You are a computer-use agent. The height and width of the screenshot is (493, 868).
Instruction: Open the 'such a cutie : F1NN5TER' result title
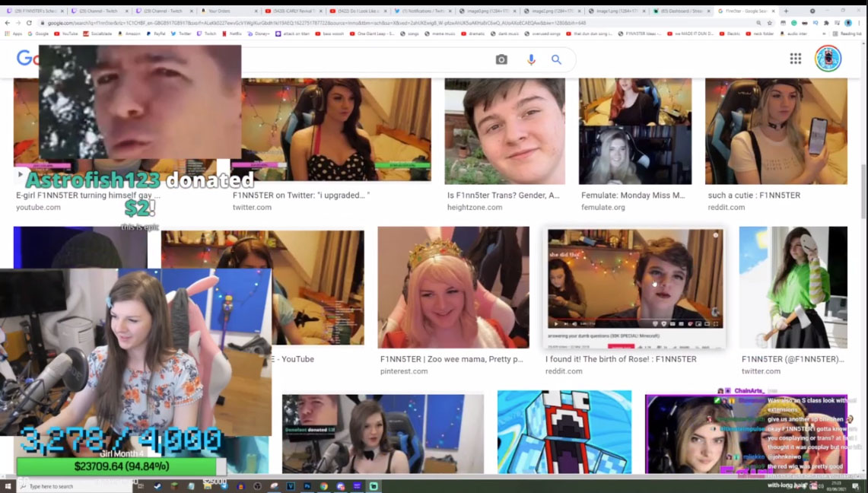754,196
